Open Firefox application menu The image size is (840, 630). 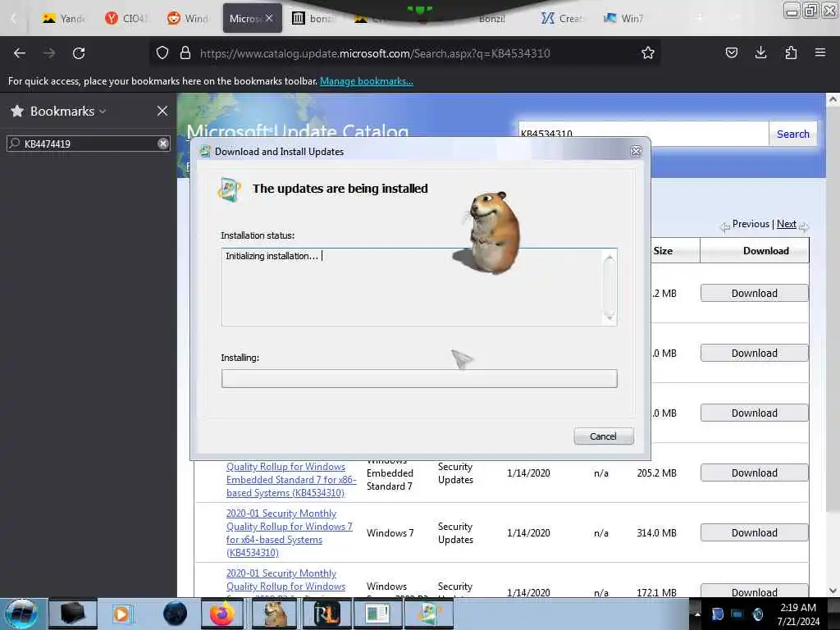(x=819, y=52)
